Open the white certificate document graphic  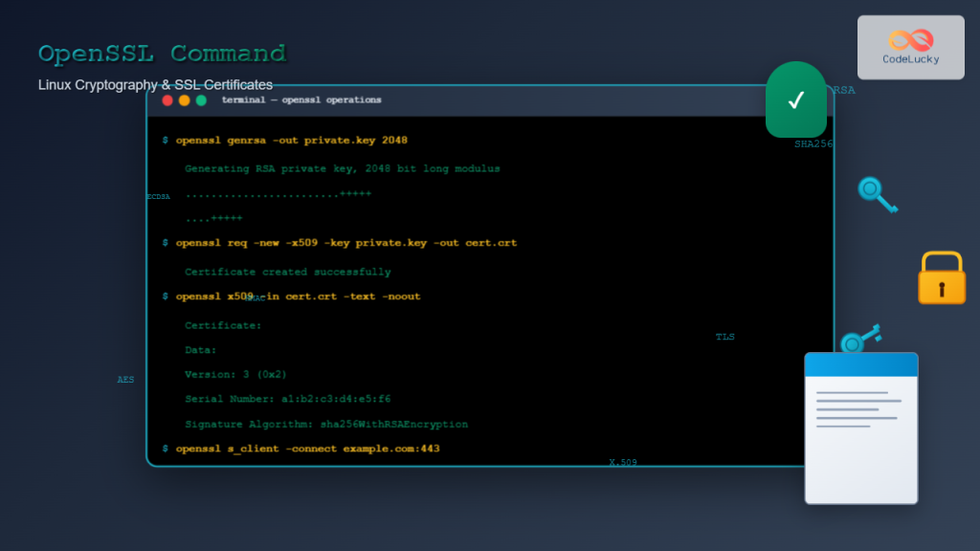(860, 430)
